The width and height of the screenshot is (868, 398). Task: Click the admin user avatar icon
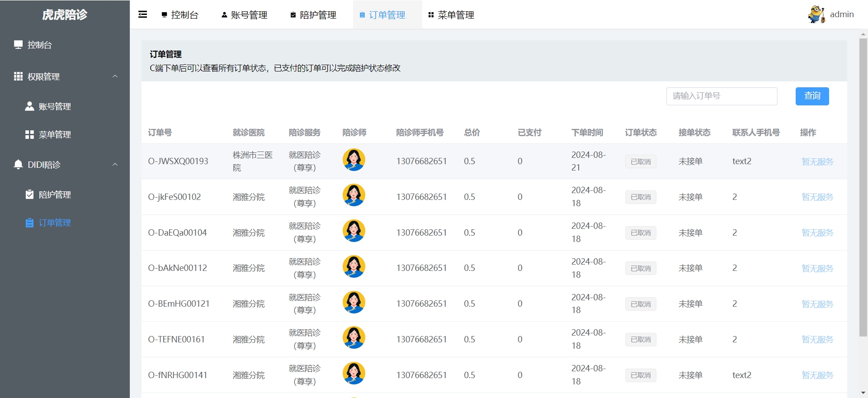[x=816, y=14]
